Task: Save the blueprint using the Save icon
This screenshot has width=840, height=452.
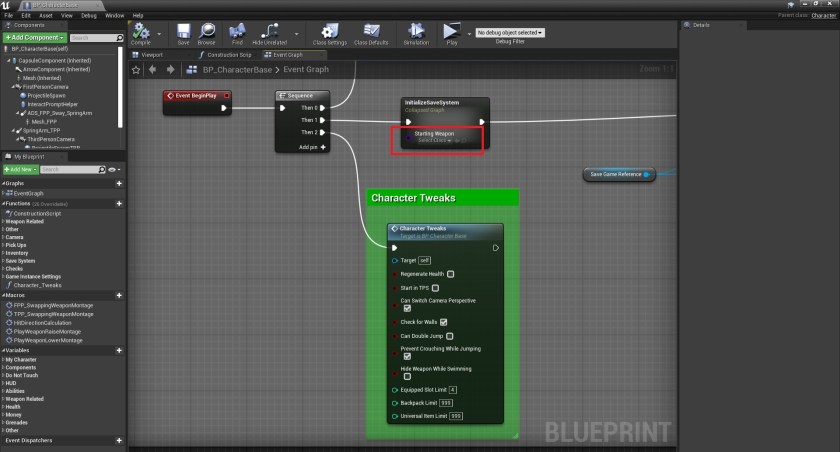Action: coord(183,32)
